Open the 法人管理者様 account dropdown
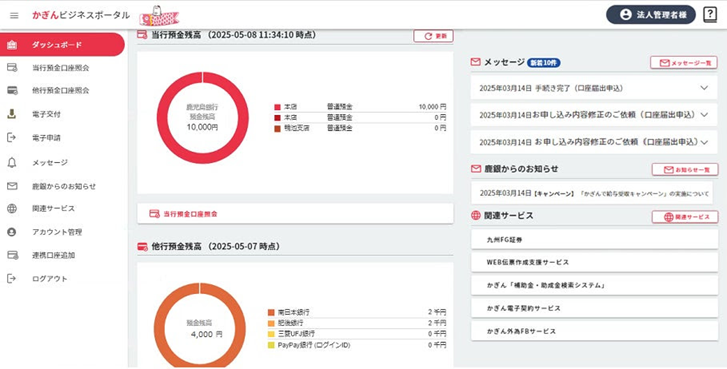The width and height of the screenshot is (727, 369). point(650,15)
